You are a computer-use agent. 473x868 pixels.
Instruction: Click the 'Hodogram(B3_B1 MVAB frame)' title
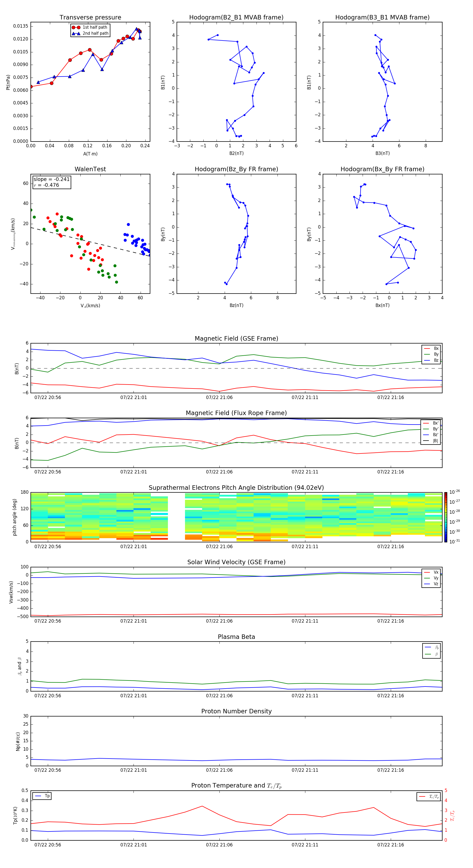382,18
